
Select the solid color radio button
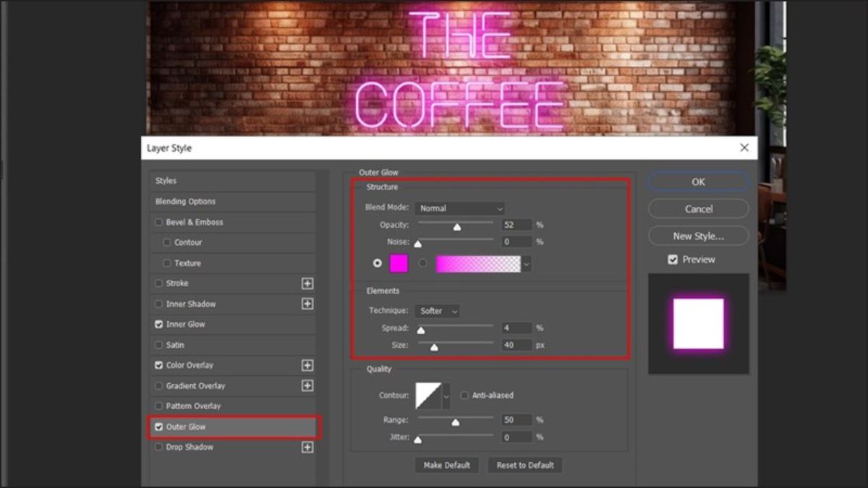(x=377, y=263)
